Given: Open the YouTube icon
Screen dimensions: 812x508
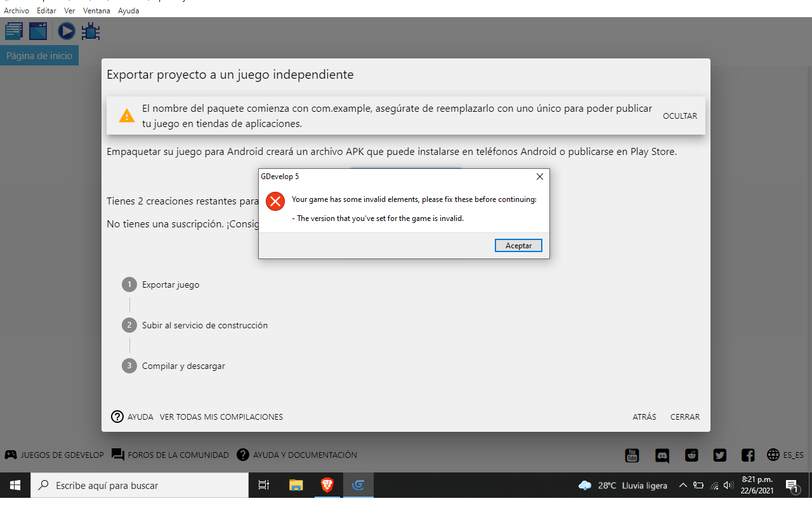Looking at the screenshot, I should click(x=632, y=455).
